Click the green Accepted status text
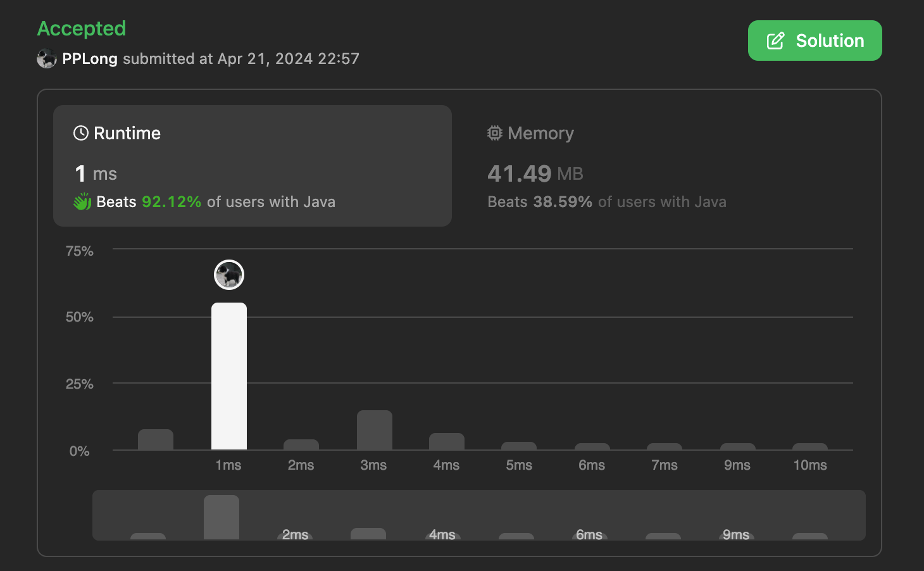The height and width of the screenshot is (571, 924). (x=82, y=28)
